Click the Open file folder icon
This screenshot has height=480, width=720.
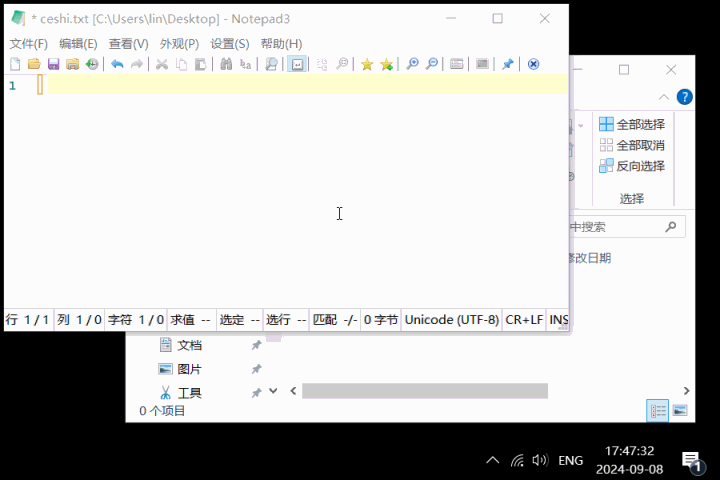pos(34,64)
